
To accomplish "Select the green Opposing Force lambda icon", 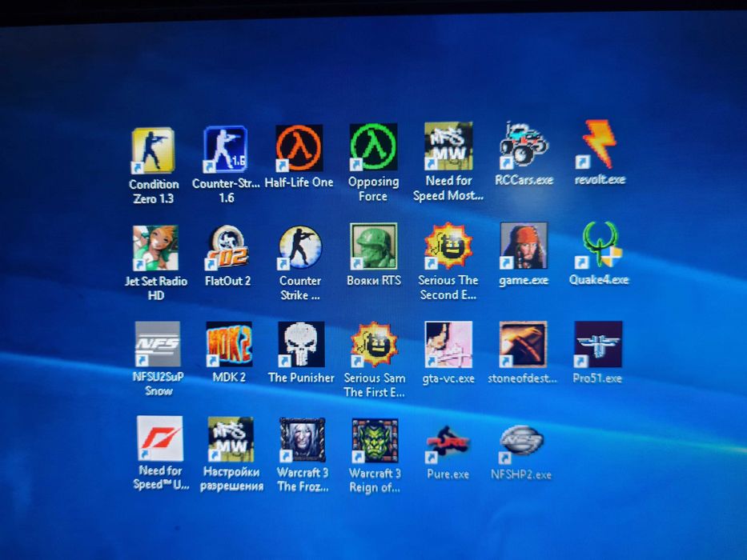I will pos(373,147).
